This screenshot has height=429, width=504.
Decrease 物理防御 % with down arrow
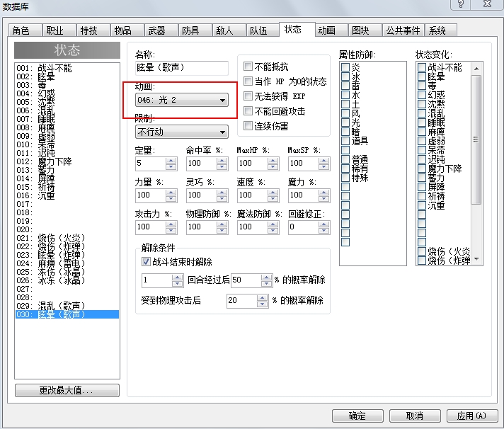(x=222, y=230)
